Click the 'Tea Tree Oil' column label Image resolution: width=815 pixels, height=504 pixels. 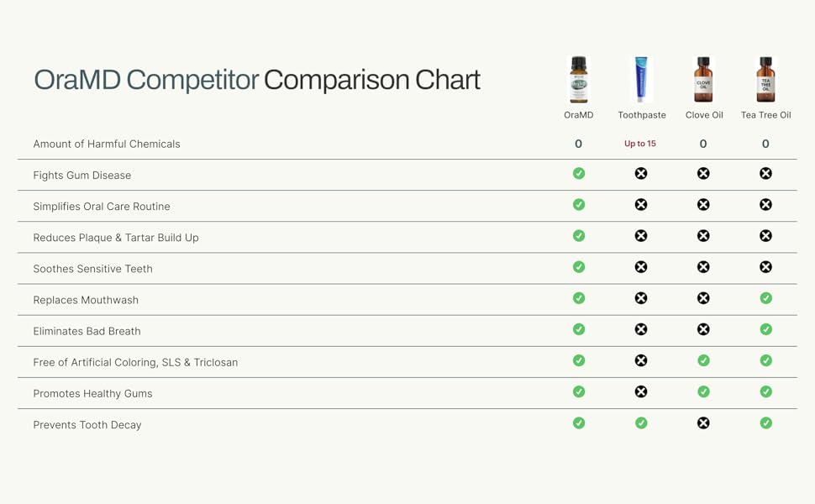(765, 115)
